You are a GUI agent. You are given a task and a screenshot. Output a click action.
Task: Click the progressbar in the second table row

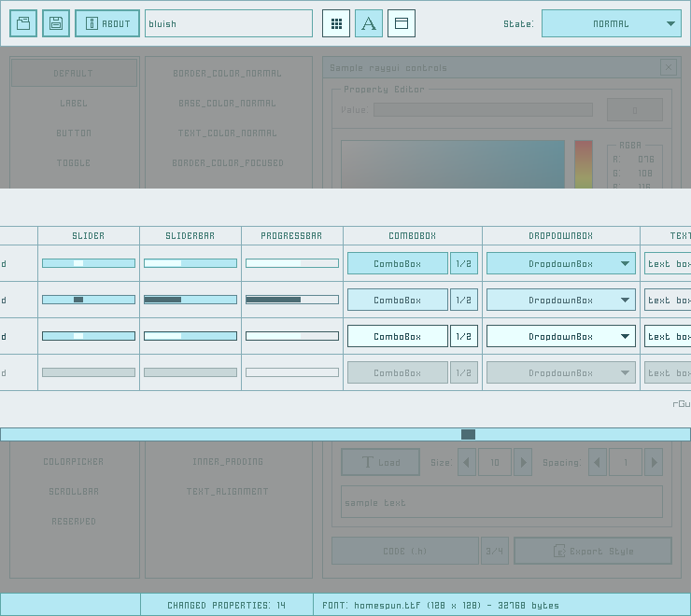coord(292,300)
